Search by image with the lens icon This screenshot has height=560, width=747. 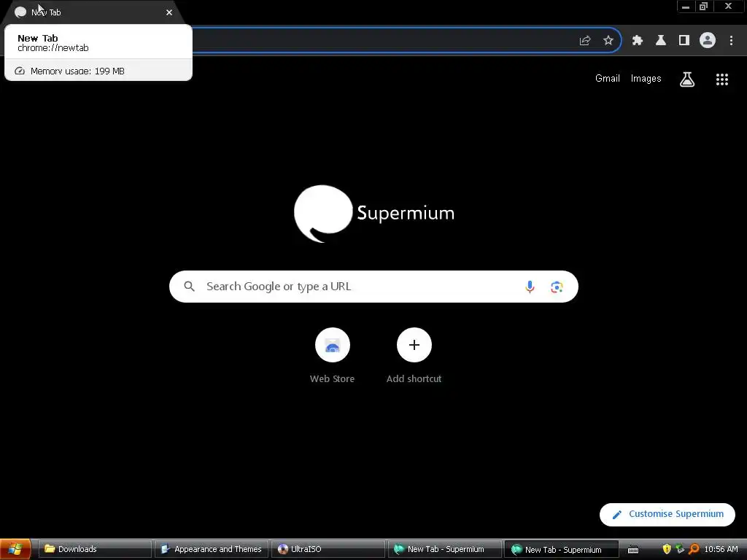pyautogui.click(x=557, y=287)
